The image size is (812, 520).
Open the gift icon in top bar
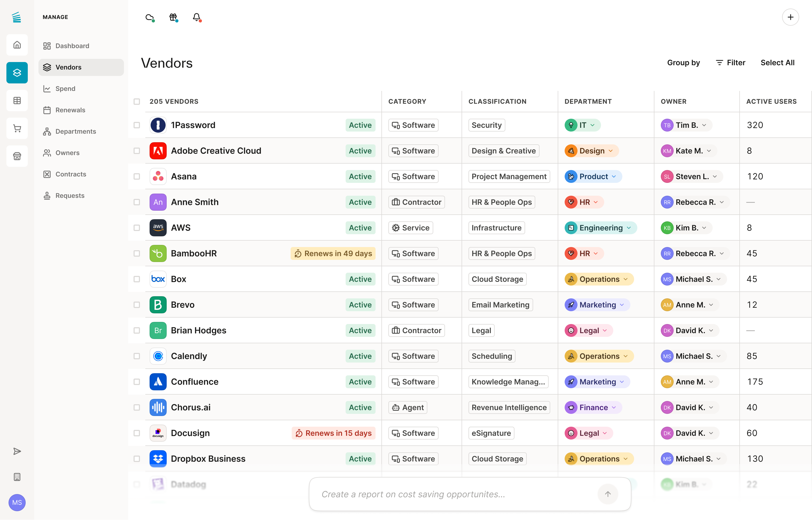(173, 17)
